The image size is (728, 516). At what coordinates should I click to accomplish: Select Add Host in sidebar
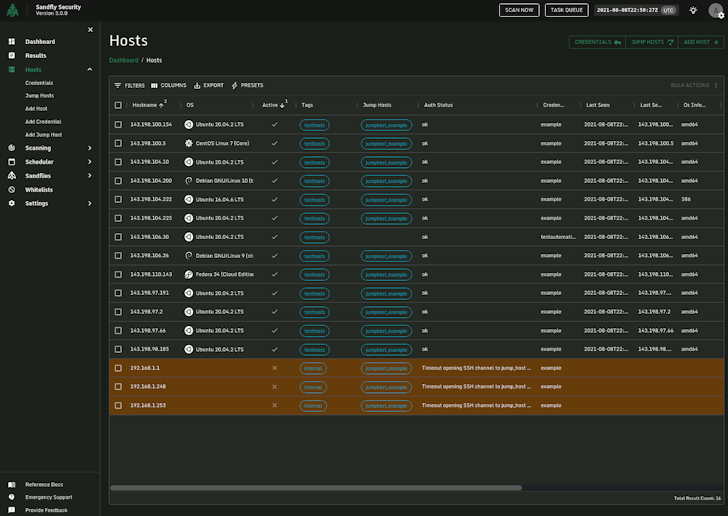coord(36,109)
